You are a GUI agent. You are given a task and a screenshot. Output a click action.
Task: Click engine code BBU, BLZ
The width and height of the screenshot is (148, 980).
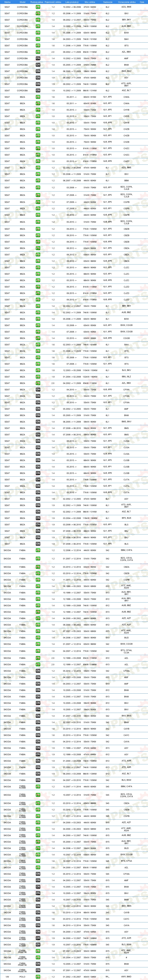[126, 377]
